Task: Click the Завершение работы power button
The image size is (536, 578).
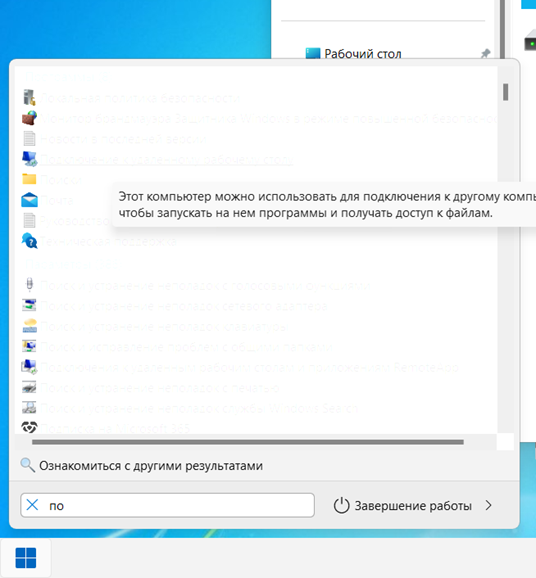Action: click(x=403, y=505)
